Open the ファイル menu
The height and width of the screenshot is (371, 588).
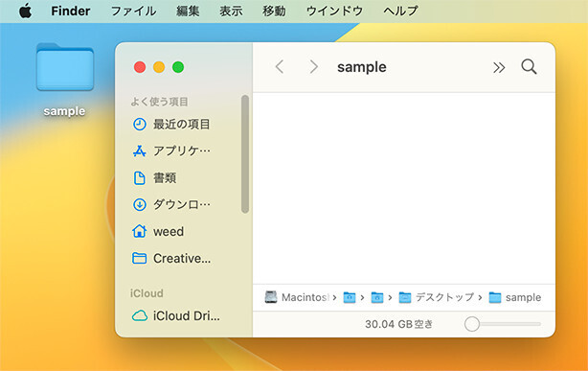coord(133,11)
